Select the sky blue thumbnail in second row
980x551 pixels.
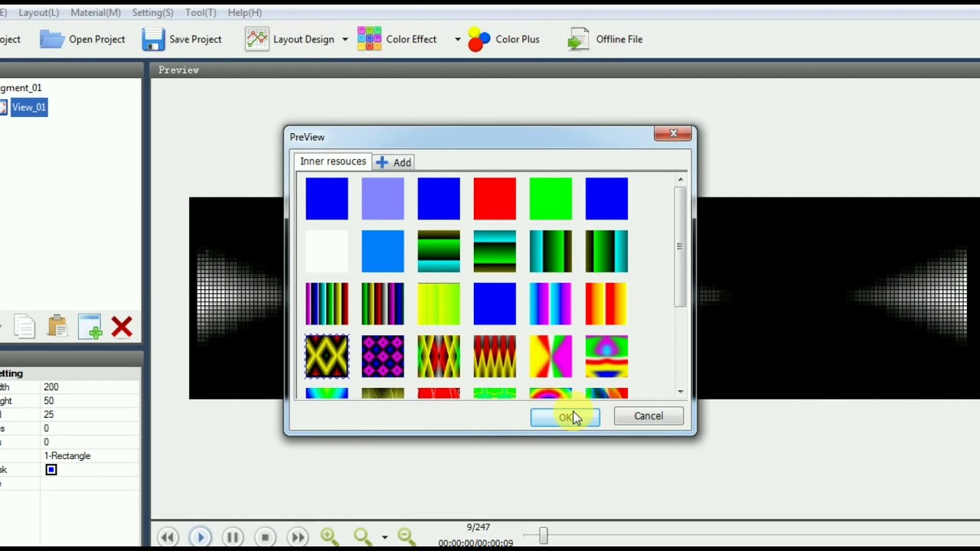click(383, 251)
